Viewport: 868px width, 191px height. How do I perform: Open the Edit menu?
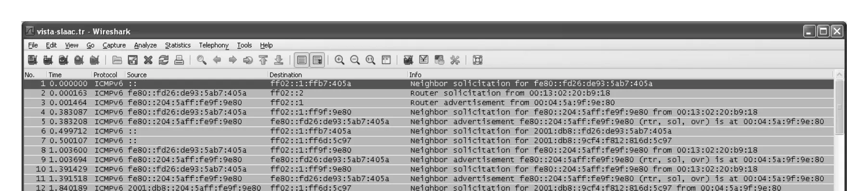[x=51, y=45]
